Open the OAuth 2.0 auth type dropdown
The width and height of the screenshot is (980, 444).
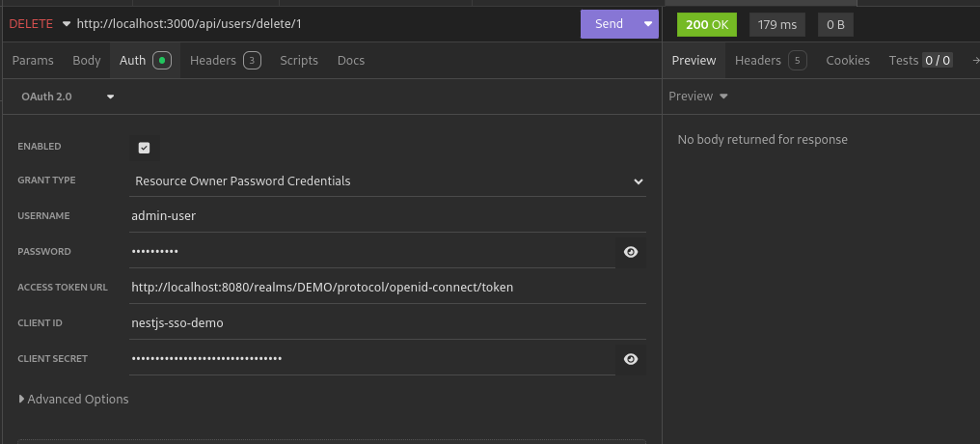pyautogui.click(x=67, y=97)
